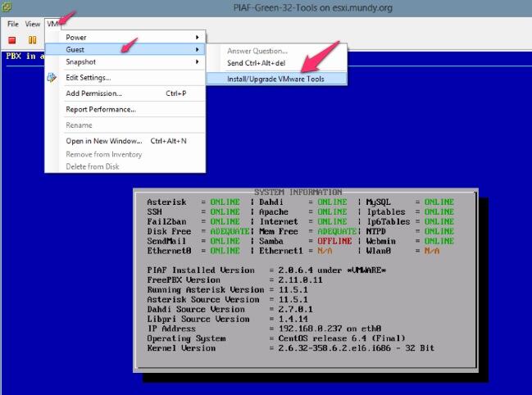Click the FreePBX version value 2.11.0.11

tap(300, 280)
